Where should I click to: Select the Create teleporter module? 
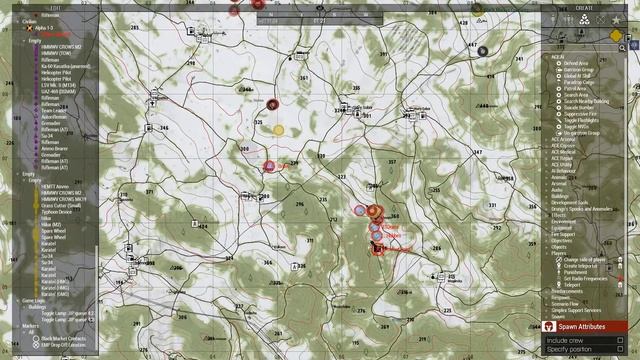[580, 266]
